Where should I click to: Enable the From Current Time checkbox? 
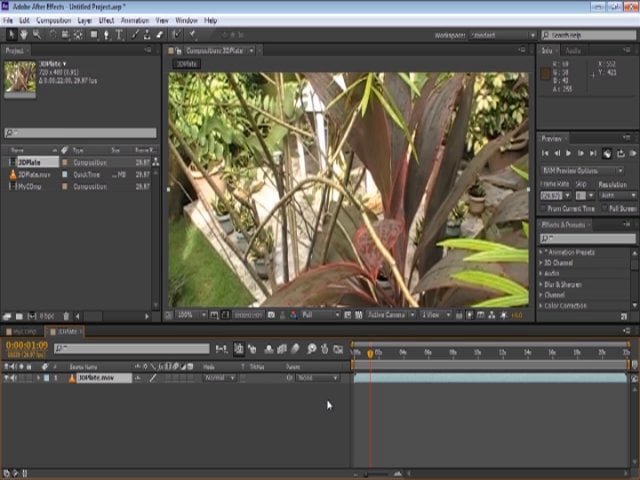click(x=543, y=209)
